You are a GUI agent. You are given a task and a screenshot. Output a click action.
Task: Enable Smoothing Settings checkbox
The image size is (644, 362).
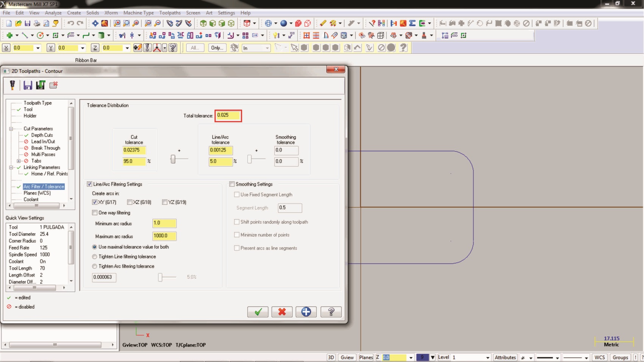[x=232, y=184]
